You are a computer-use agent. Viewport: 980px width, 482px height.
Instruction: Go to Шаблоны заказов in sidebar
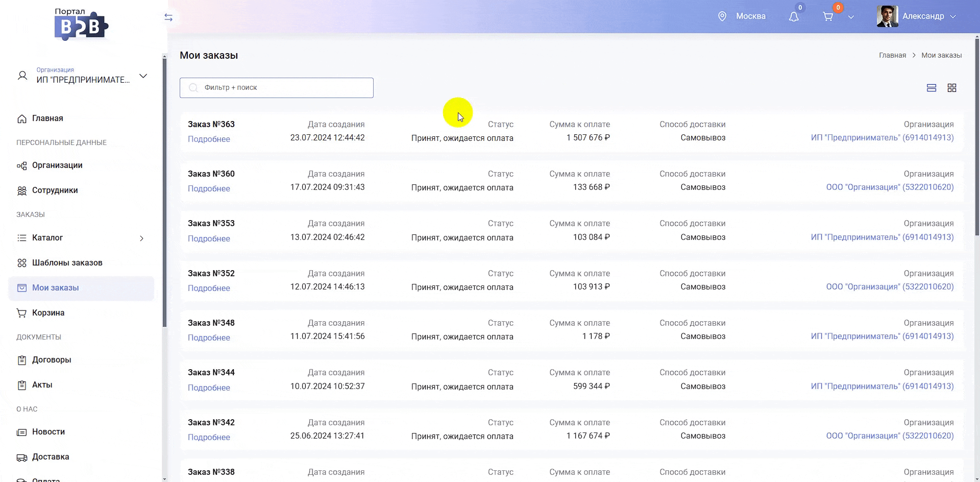67,263
